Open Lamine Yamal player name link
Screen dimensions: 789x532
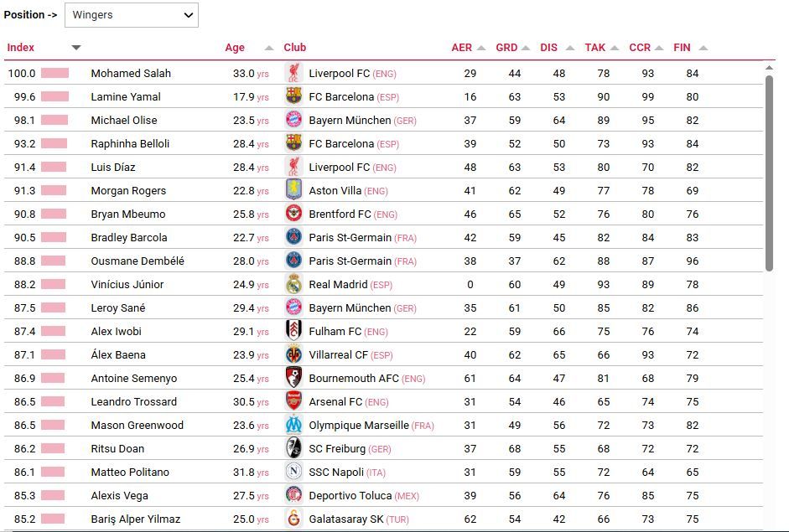point(126,96)
